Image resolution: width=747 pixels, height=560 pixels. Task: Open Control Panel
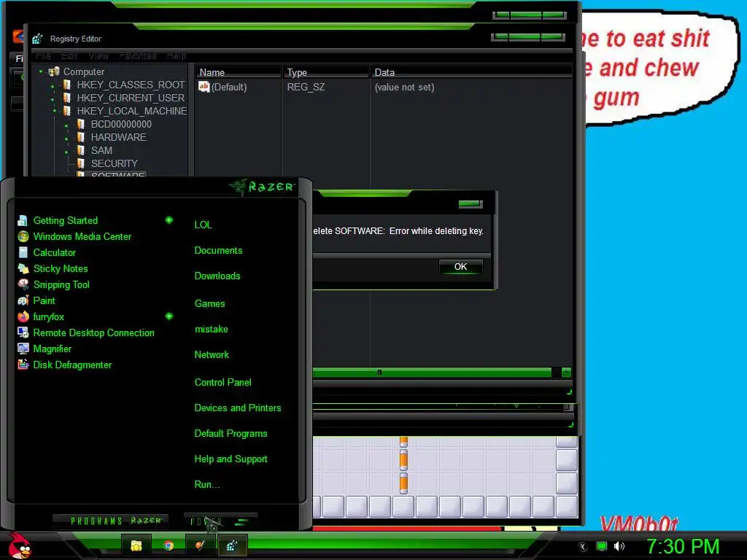(x=223, y=382)
